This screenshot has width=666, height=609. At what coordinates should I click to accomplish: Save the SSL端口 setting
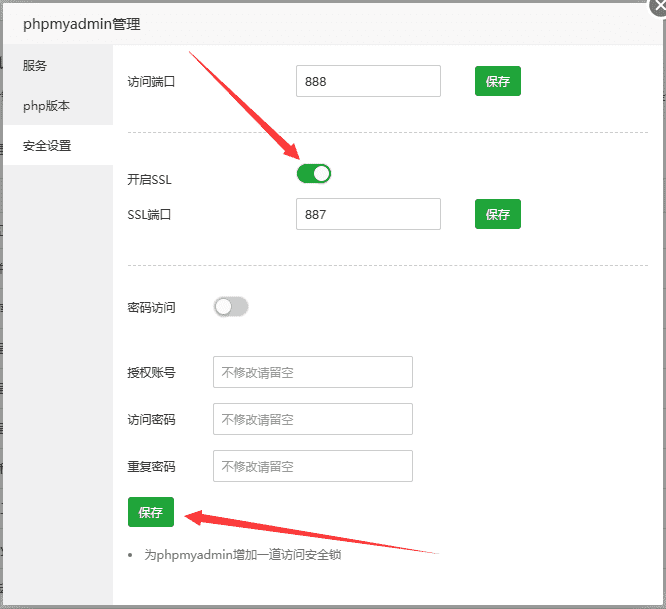point(498,214)
